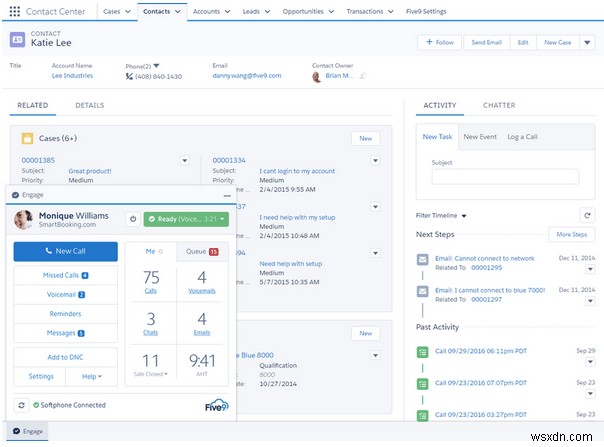Refresh the activity timeline
The height and width of the screenshot is (447, 604).
[587, 215]
